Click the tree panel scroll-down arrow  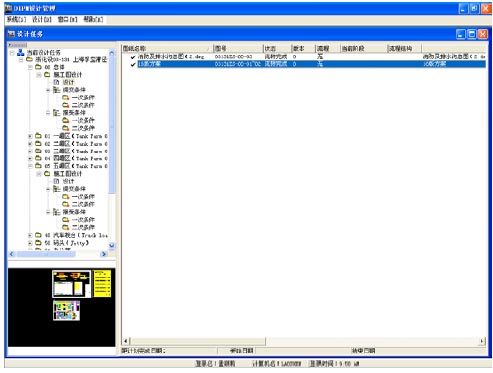click(x=112, y=246)
